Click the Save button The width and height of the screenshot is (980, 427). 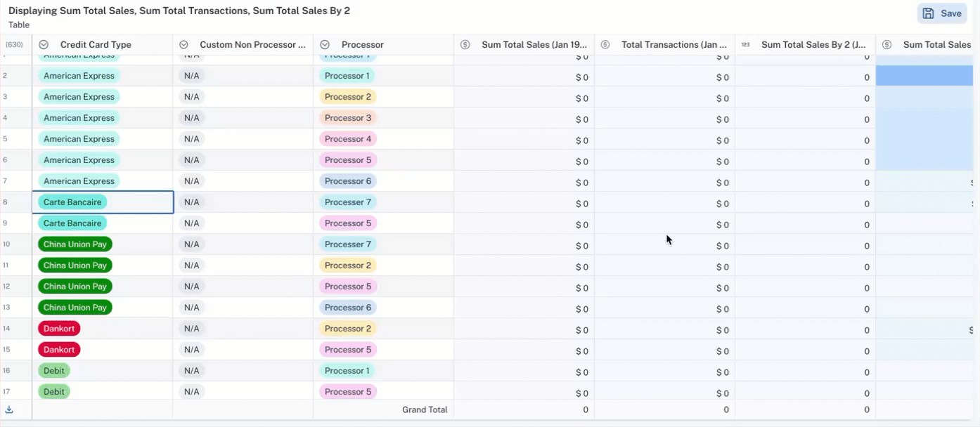tap(942, 13)
